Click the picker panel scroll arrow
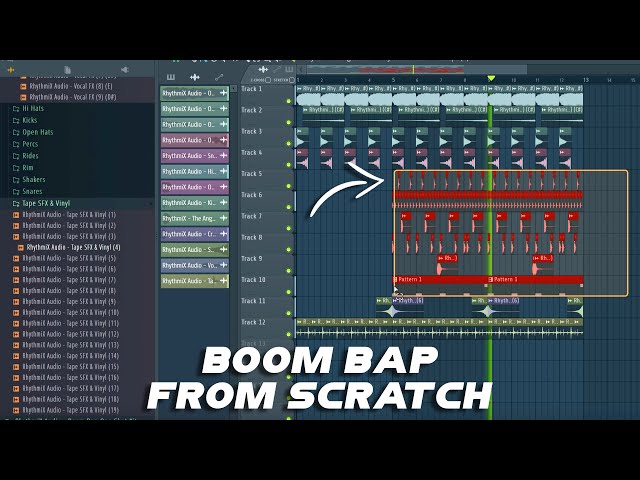This screenshot has width=640, height=480. point(234,89)
